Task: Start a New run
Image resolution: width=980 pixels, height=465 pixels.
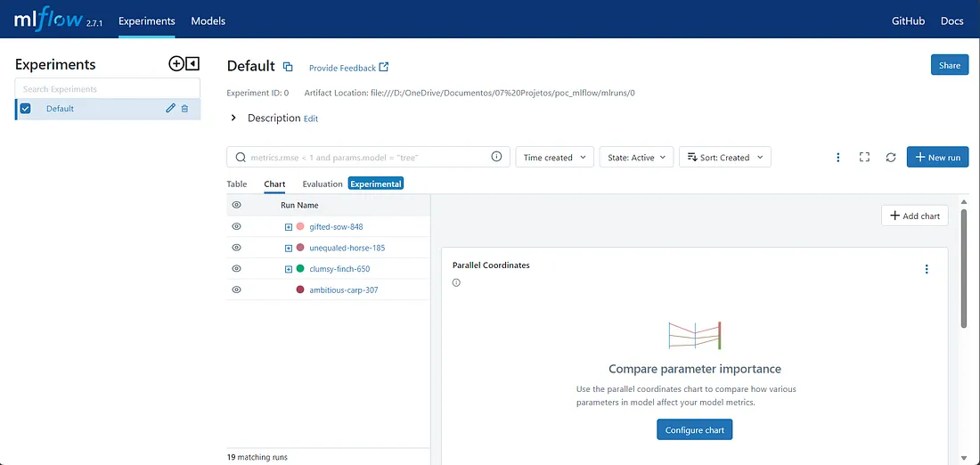Action: point(937,158)
